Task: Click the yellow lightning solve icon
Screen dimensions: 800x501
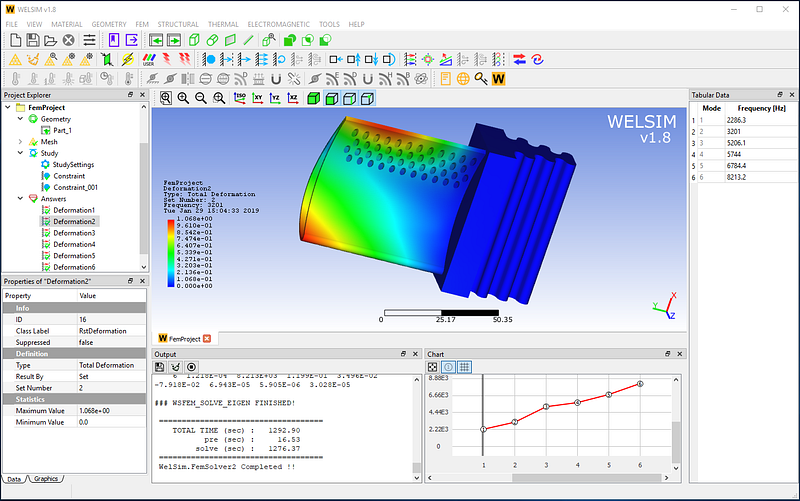Action: click(128, 60)
